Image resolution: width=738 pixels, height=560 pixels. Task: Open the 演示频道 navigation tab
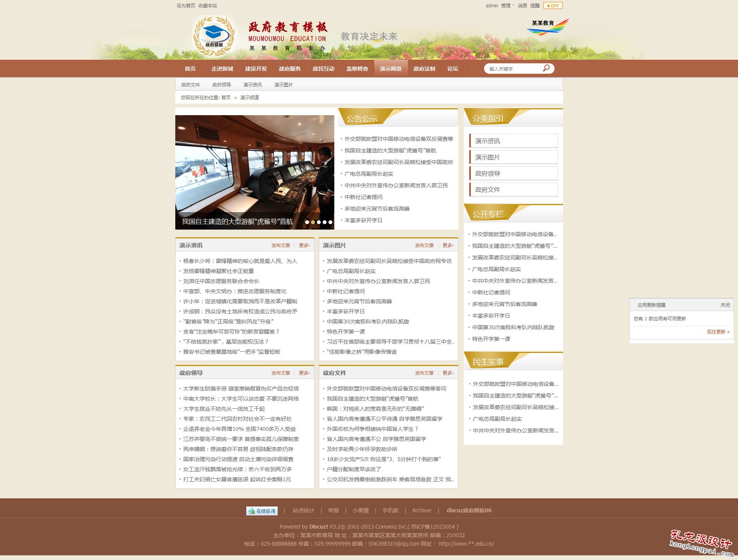(391, 69)
